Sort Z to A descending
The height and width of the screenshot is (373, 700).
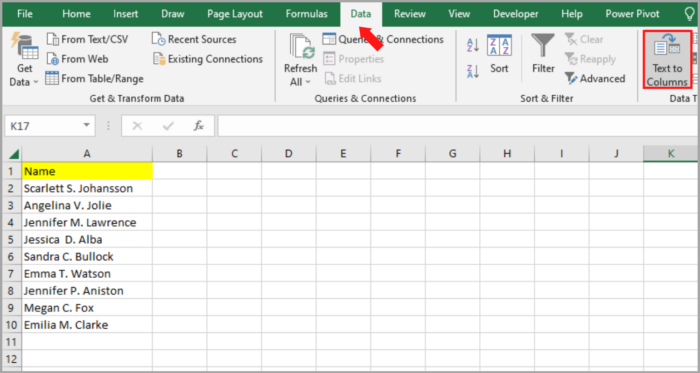click(473, 71)
